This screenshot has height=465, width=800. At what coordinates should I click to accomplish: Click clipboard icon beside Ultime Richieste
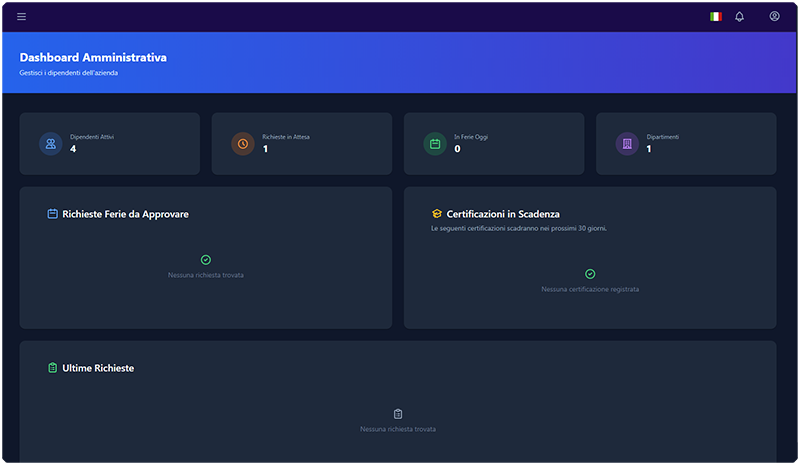tap(53, 368)
